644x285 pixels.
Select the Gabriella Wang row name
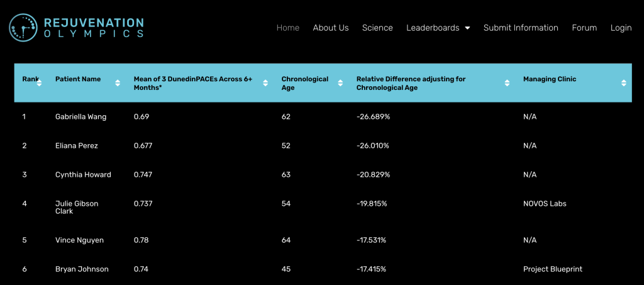[80, 117]
